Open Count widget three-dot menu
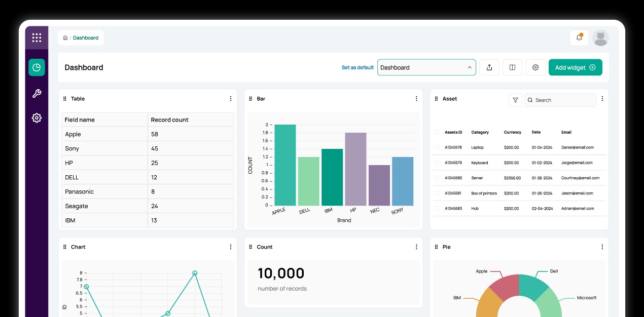644x317 pixels. (416, 247)
